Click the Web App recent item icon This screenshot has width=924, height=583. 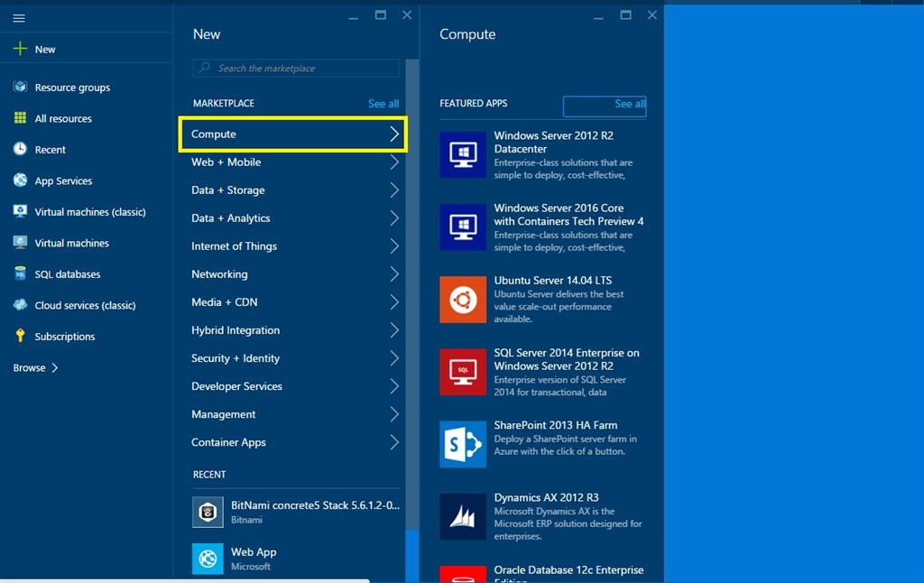208,559
